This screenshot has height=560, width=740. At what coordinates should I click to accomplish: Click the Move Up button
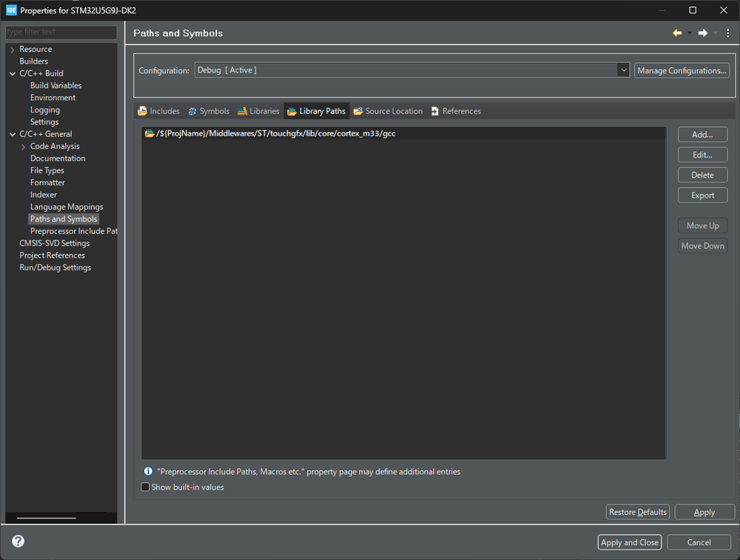pyautogui.click(x=702, y=225)
